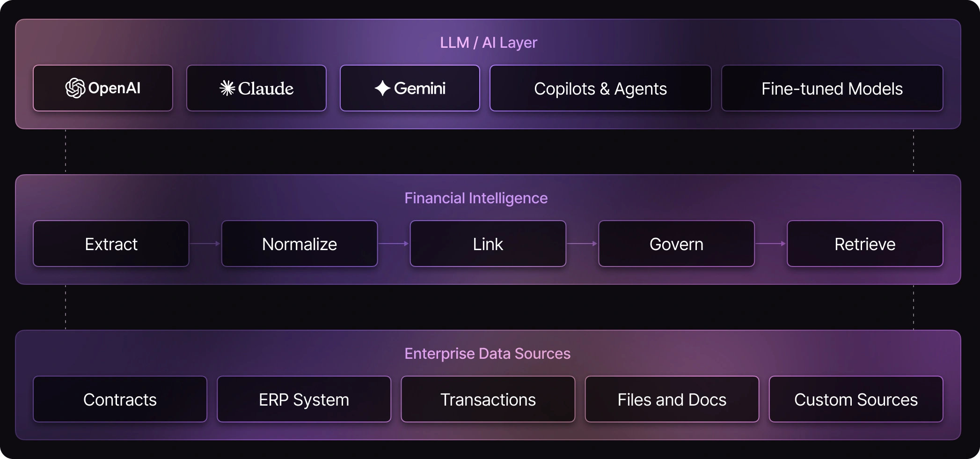Select the Files and Docs box

[x=672, y=399]
